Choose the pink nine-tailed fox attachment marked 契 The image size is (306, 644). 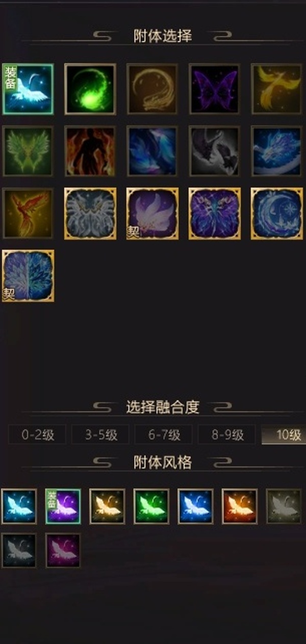click(x=152, y=213)
